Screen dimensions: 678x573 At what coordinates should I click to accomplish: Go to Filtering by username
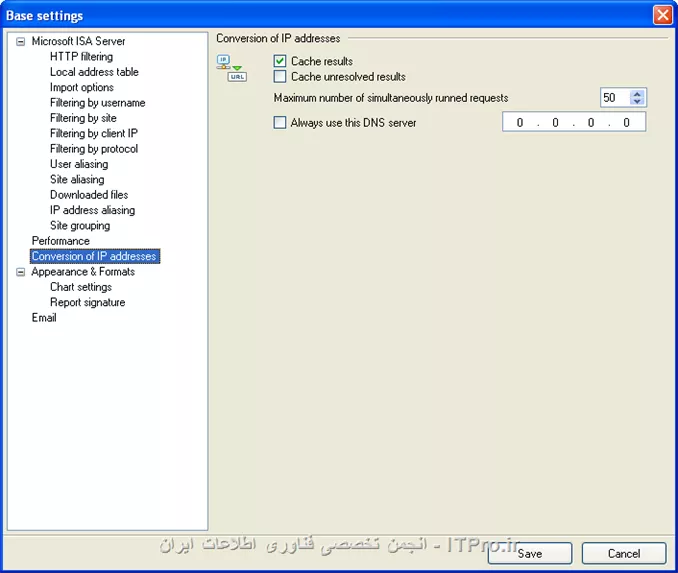coord(97,102)
